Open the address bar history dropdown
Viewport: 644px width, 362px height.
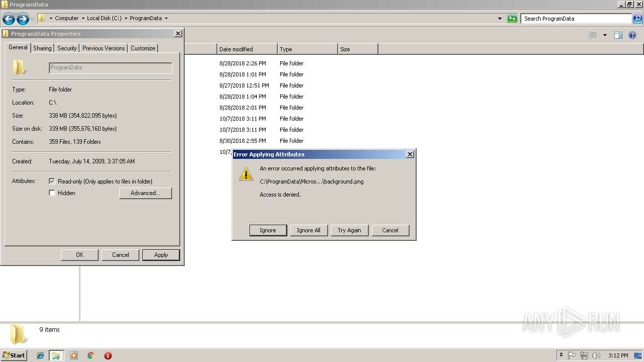tap(500, 19)
